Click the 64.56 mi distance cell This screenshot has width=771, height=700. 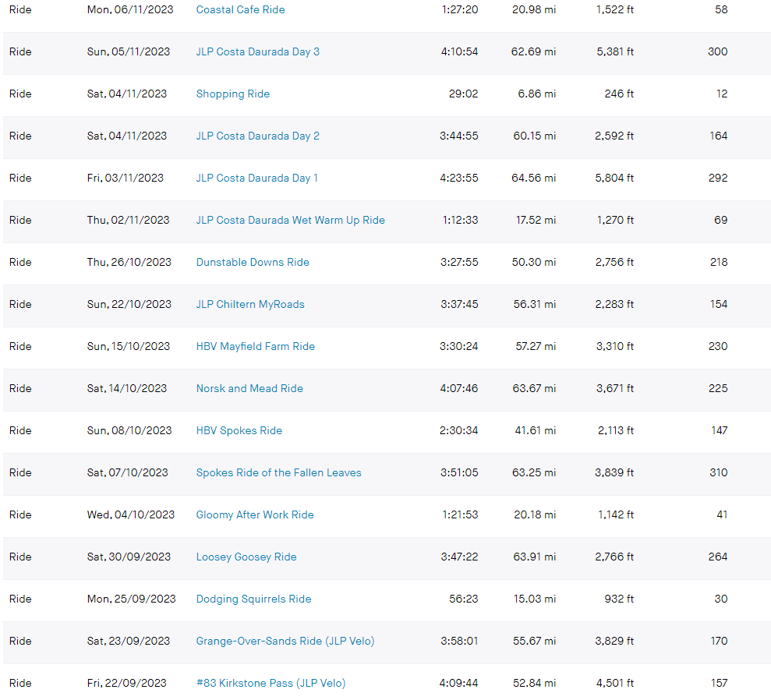(534, 179)
